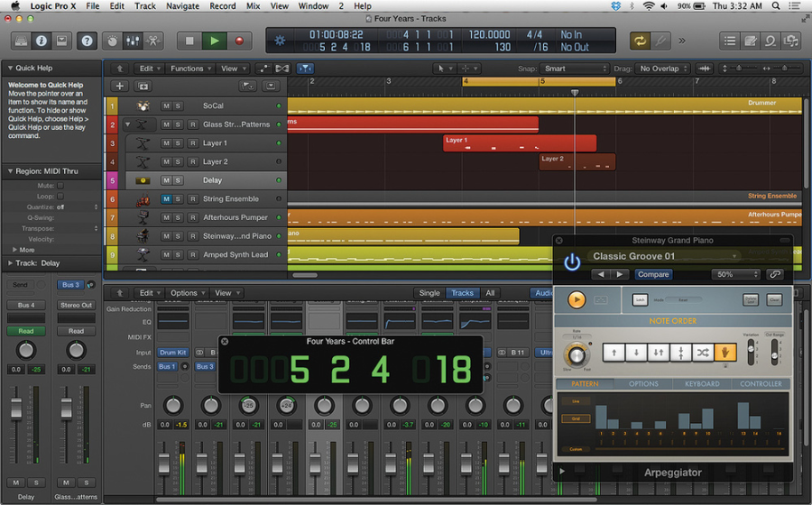Show the Loop Browser button
Viewport: 812px width, 505px height.
coord(770,41)
